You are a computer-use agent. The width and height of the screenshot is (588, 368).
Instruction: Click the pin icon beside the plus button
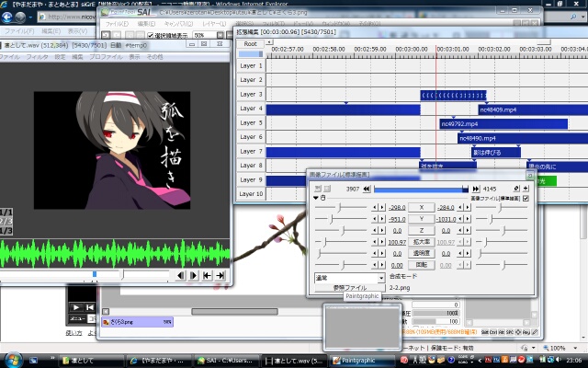[516, 189]
